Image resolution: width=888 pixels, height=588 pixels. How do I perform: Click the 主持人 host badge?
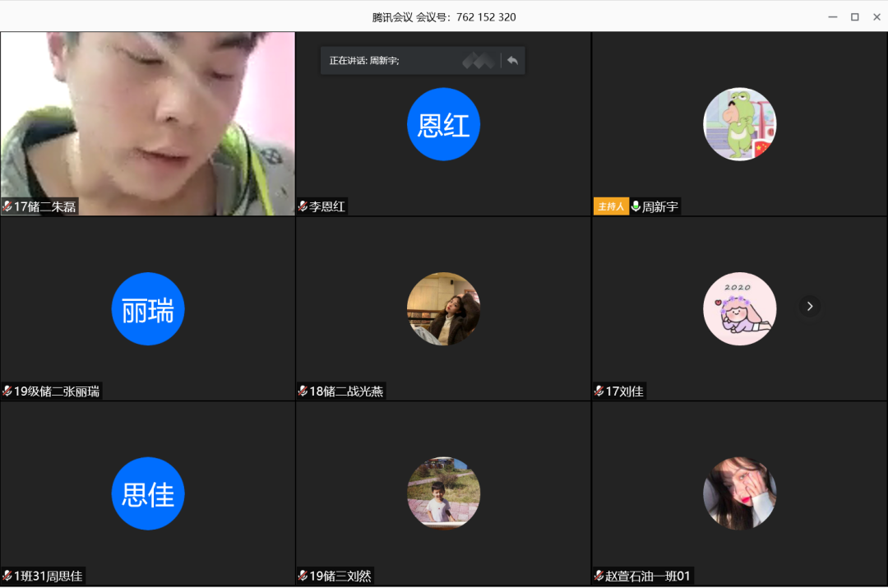[x=611, y=206]
